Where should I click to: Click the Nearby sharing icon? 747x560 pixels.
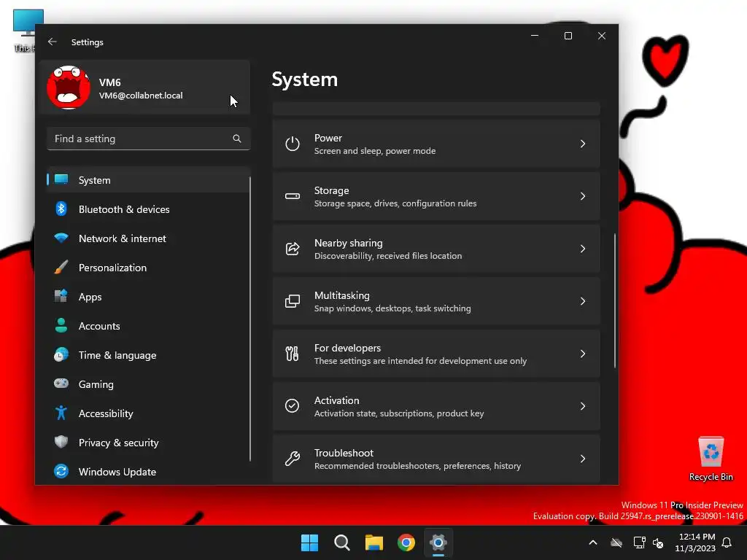coord(292,249)
